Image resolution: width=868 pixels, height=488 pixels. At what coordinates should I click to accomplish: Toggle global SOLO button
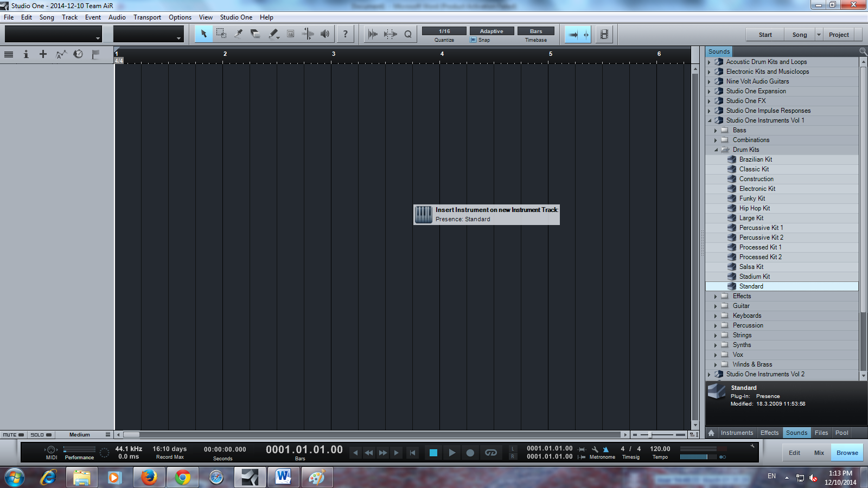(x=41, y=435)
